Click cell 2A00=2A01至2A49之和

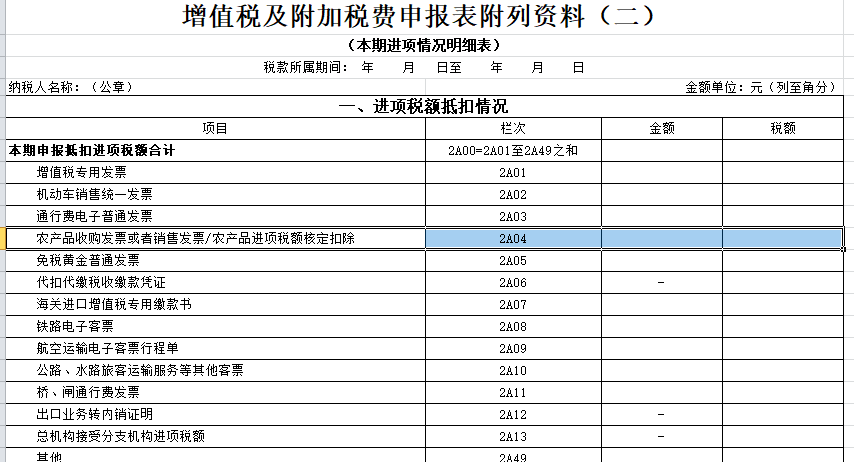tap(513, 150)
